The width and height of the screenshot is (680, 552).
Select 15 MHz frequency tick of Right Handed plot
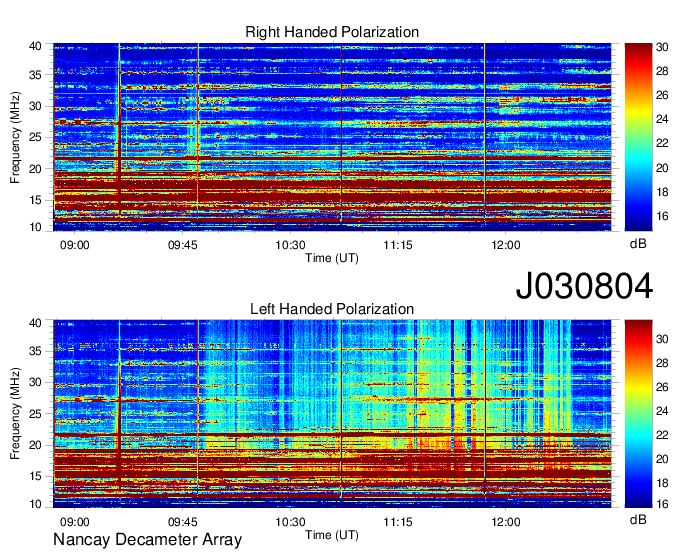point(35,200)
